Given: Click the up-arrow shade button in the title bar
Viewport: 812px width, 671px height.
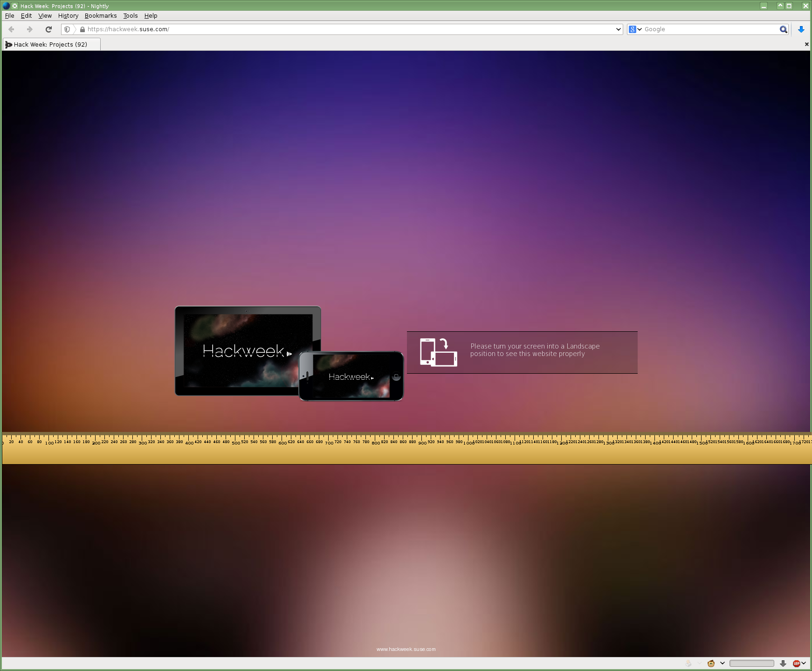Looking at the screenshot, I should pyautogui.click(x=780, y=6).
